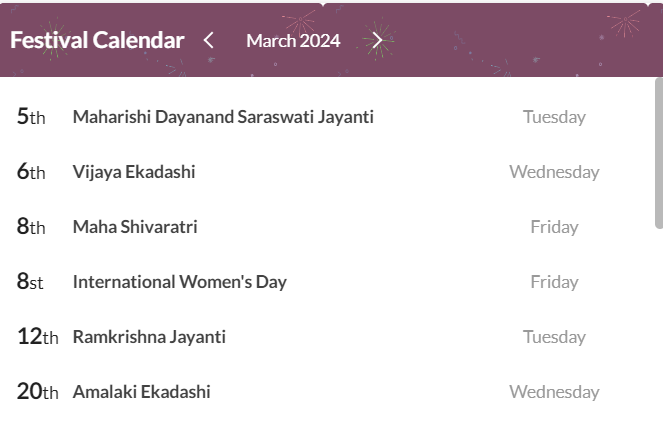The image size is (663, 425).
Task: Click the date beside International Women's Day
Action: [30, 282]
